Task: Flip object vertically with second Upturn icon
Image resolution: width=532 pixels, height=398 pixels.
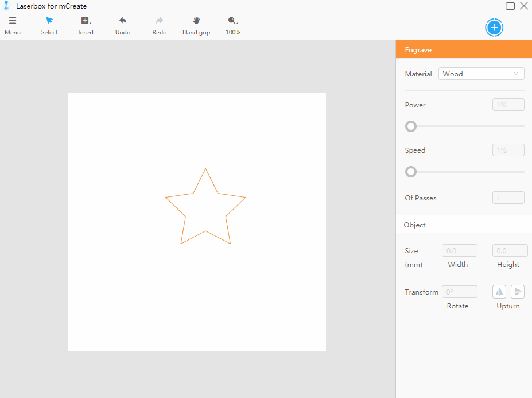Action: [518, 292]
